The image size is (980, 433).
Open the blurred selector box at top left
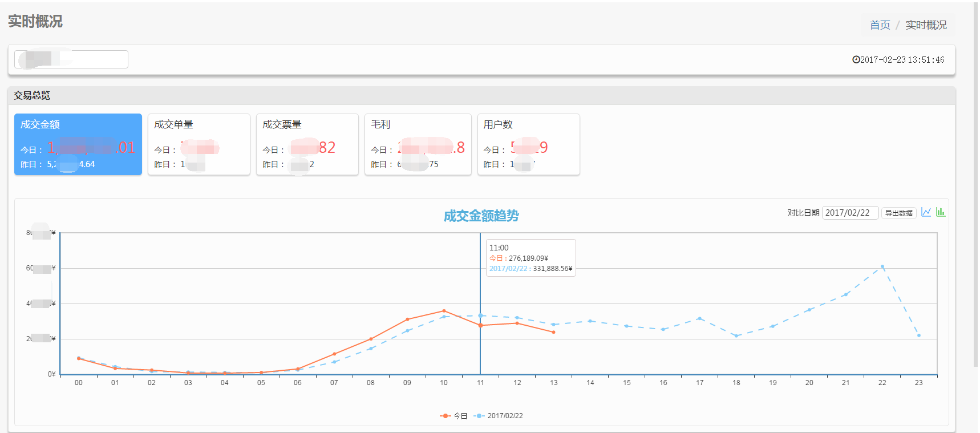(71, 59)
